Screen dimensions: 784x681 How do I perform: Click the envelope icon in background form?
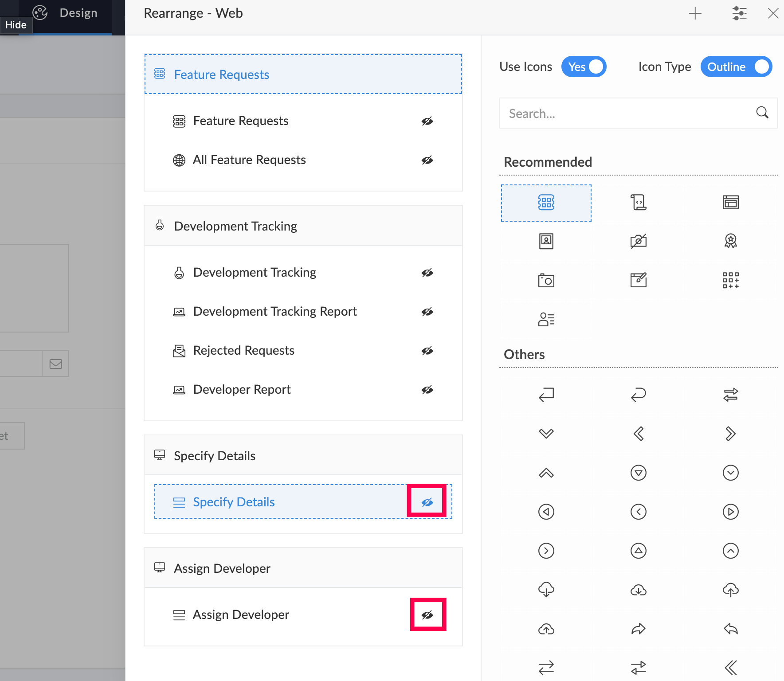[x=55, y=364]
